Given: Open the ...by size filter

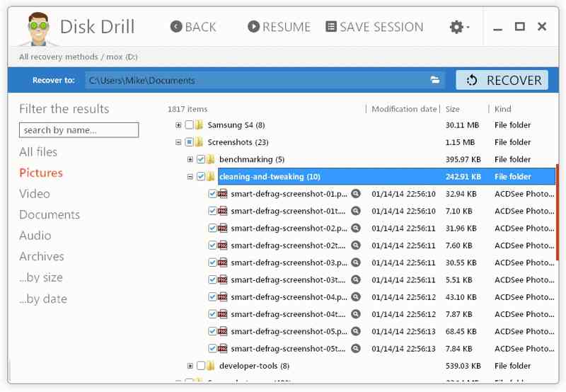Looking at the screenshot, I should (x=41, y=277).
